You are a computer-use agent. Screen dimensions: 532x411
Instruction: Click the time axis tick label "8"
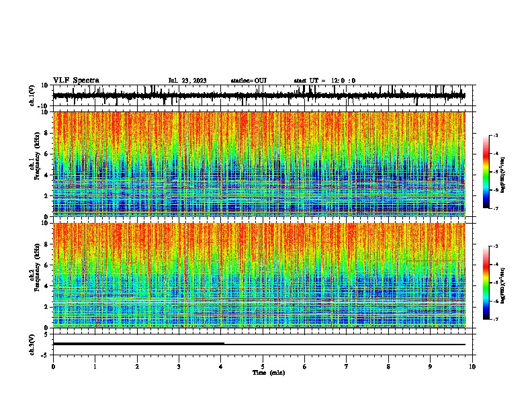(388, 367)
